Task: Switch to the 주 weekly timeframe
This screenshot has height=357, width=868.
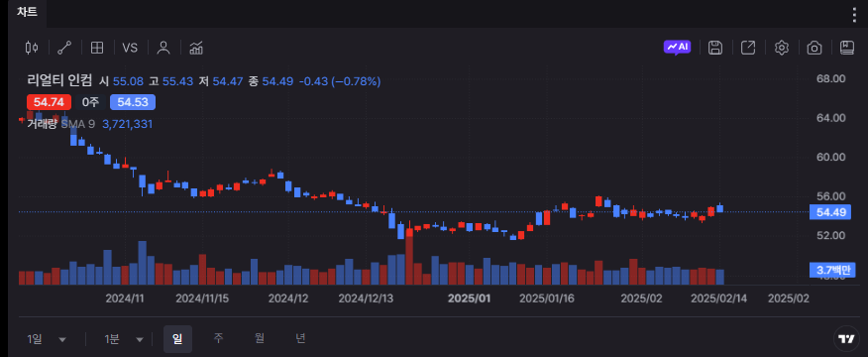Action: (x=219, y=339)
